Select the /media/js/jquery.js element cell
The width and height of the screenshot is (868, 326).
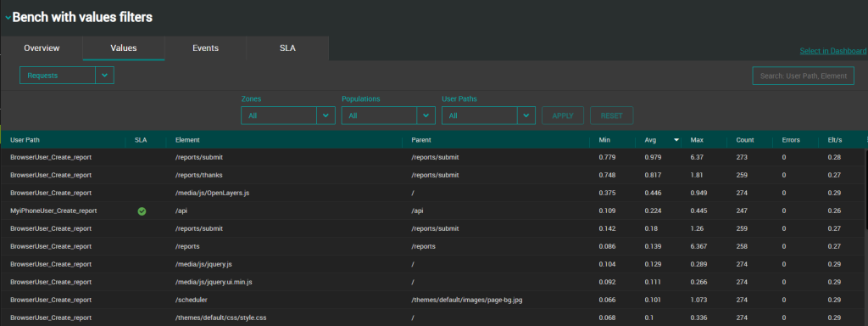coord(203,264)
